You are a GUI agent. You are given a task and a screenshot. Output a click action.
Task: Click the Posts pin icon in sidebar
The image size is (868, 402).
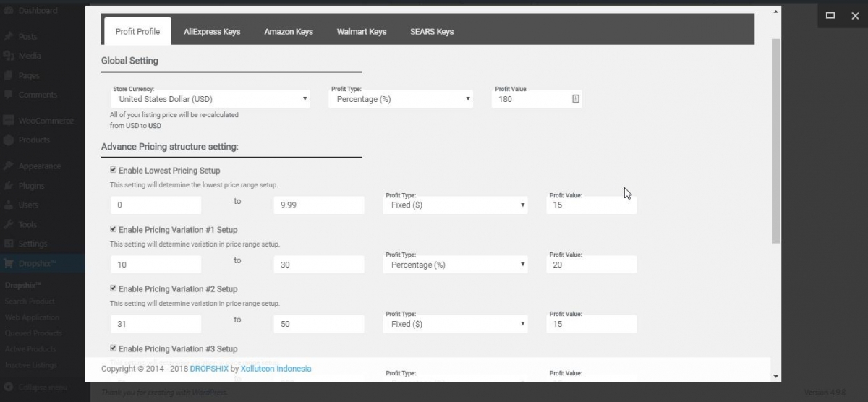pos(9,36)
